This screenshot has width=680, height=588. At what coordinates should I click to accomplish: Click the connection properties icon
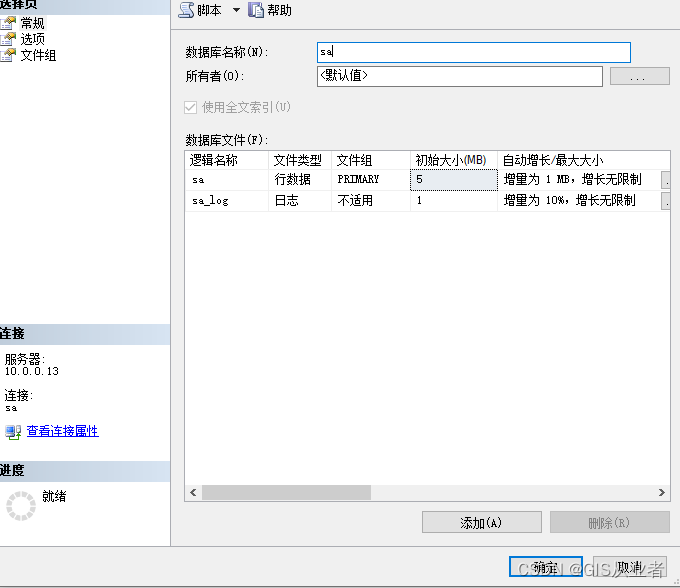coord(13,432)
